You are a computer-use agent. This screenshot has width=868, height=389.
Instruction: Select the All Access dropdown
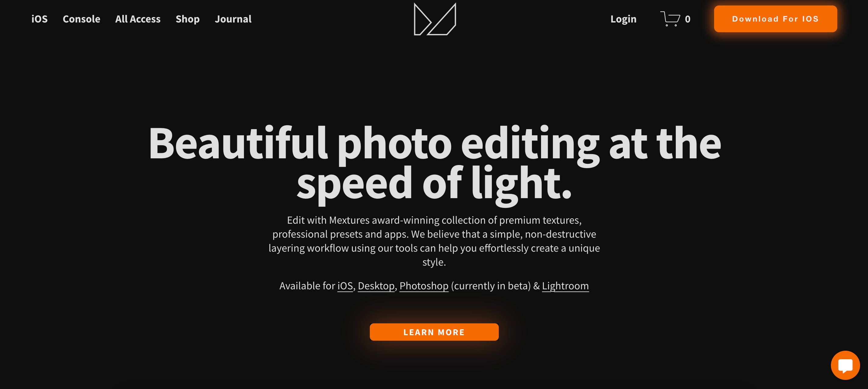(138, 19)
